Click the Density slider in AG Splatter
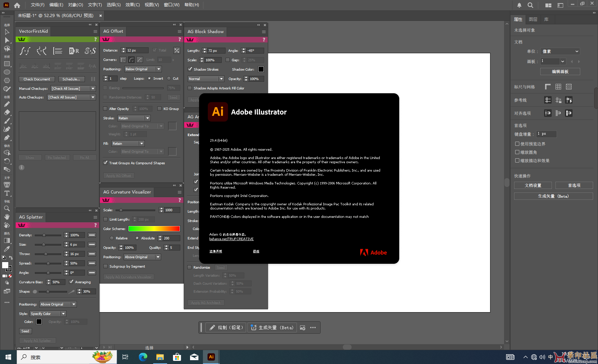Image resolution: width=598 pixels, height=364 pixels. [x=48, y=235]
